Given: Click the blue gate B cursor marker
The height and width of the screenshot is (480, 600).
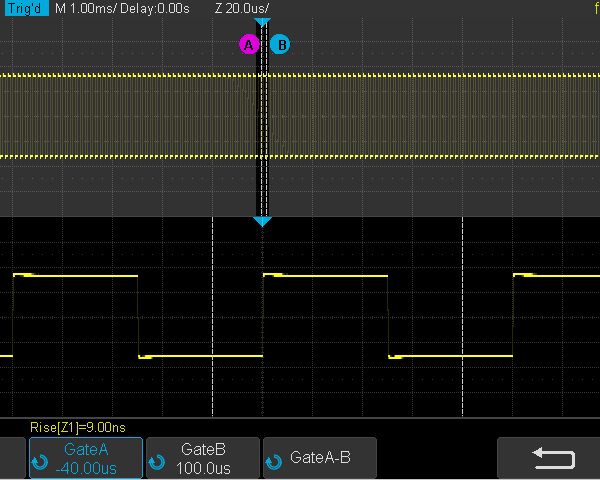Looking at the screenshot, I should tap(280, 44).
